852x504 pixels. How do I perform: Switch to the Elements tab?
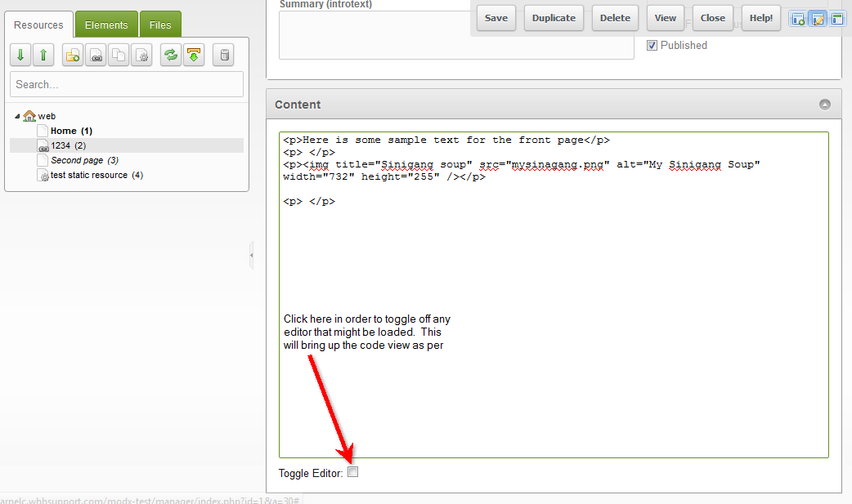coord(106,25)
